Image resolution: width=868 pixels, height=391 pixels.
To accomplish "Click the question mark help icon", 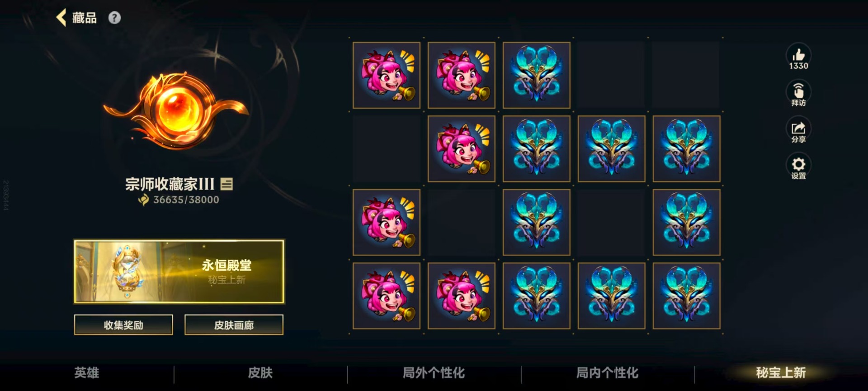I will [x=114, y=18].
